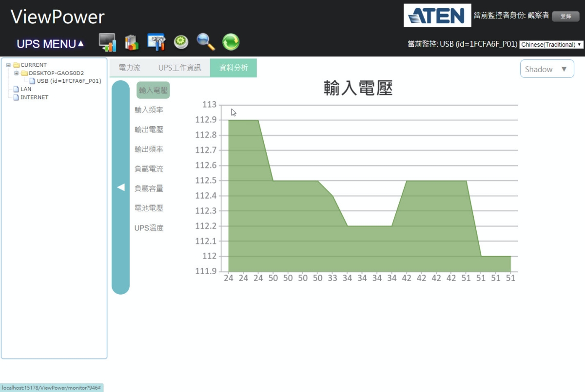This screenshot has height=392, width=585.
Task: Select the LAN tree item
Action: click(x=26, y=90)
